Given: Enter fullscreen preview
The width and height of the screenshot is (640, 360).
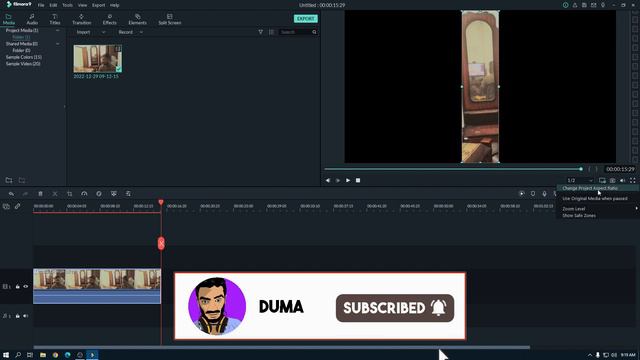Looking at the screenshot, I should [x=633, y=180].
